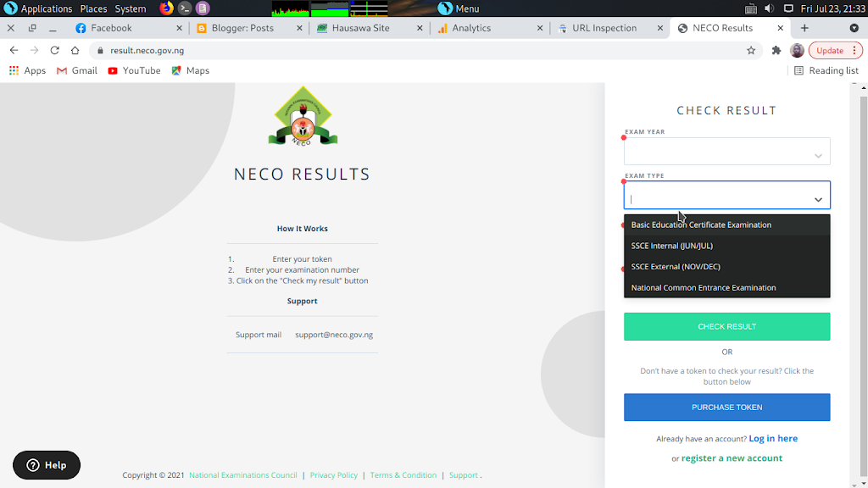The height and width of the screenshot is (488, 868).
Task: Go back to previous page
Action: 14,50
